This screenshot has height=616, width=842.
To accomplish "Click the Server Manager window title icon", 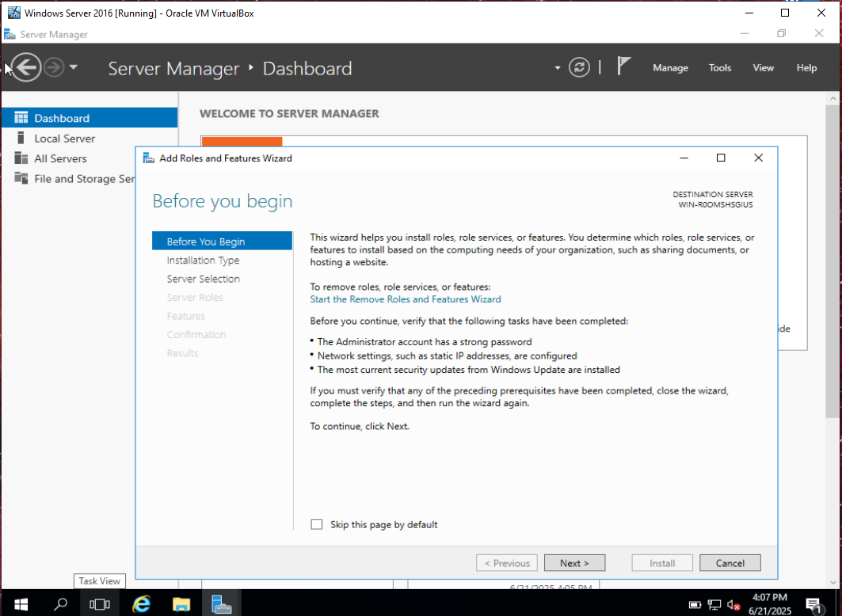I will (x=10, y=34).
